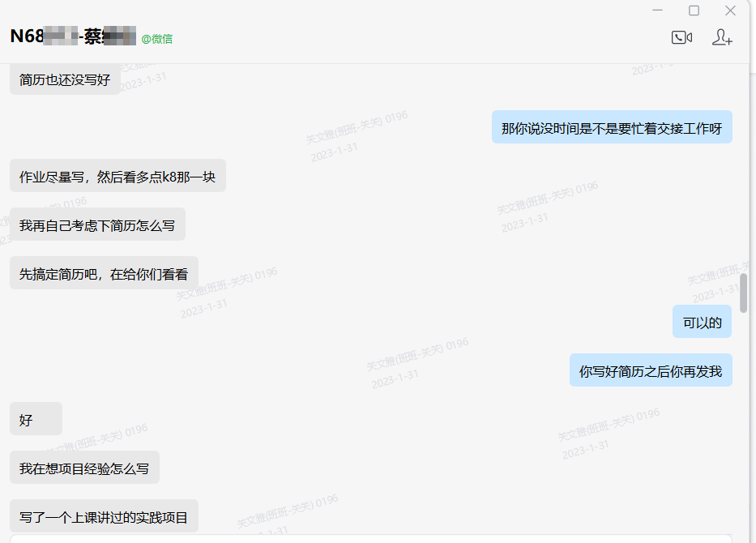Click the message mentioning k8那一块
756x543 pixels.
(x=117, y=177)
